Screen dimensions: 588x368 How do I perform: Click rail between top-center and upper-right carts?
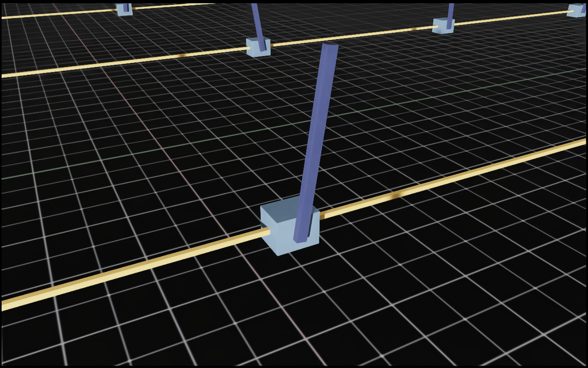tap(351, 36)
